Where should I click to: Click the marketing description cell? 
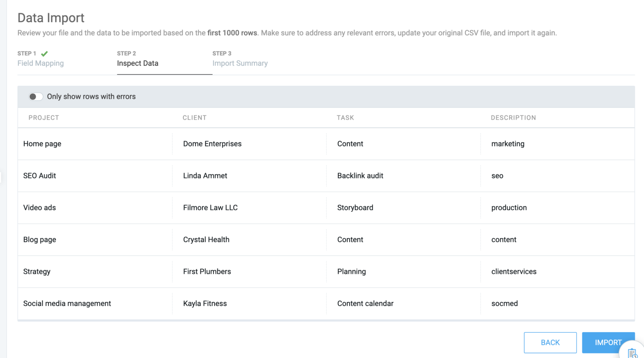click(x=558, y=144)
